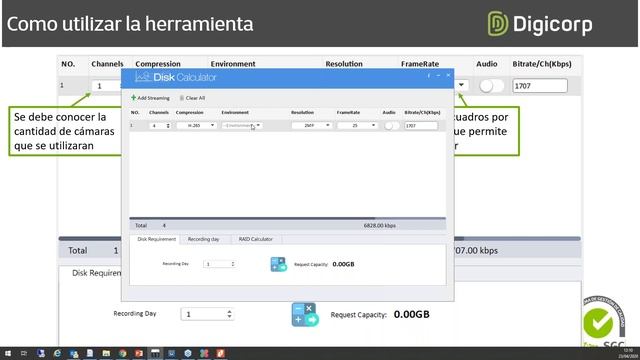This screenshot has height=360, width=640.
Task: Close the front Disk Calculator window
Action: [x=448, y=75]
